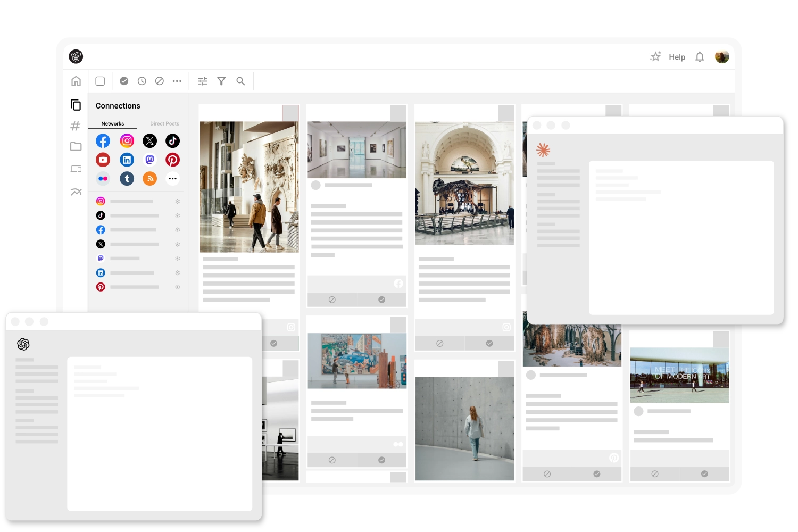
Task: Click the Help link
Action: coord(677,57)
